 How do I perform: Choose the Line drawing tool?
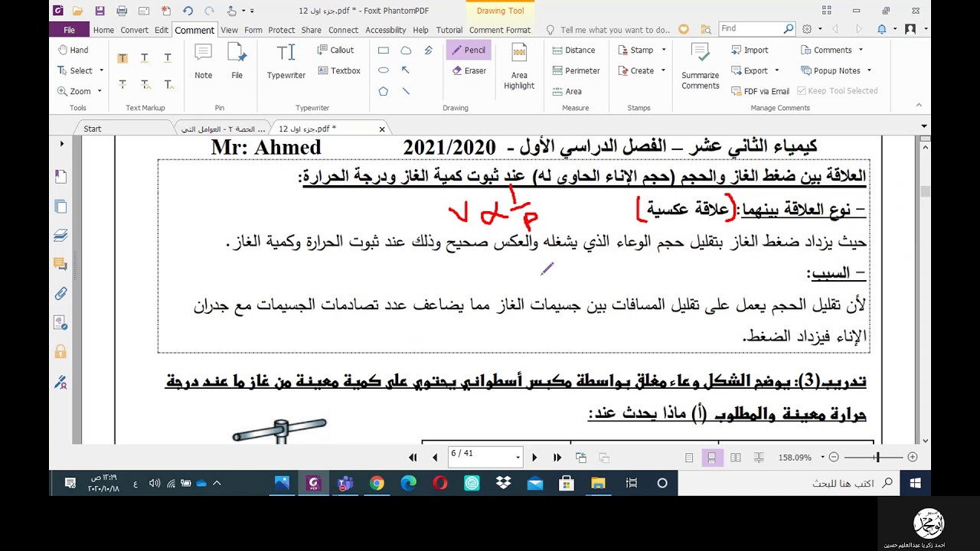click(x=406, y=91)
